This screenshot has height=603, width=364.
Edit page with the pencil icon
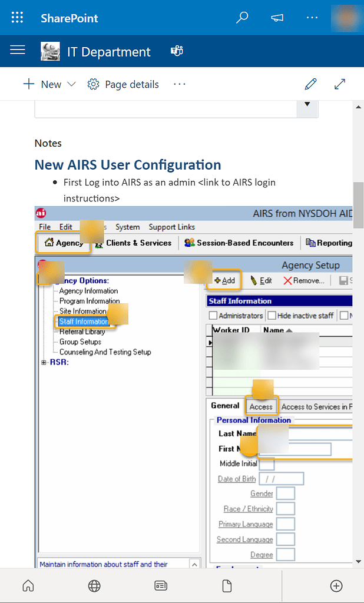[x=310, y=84]
